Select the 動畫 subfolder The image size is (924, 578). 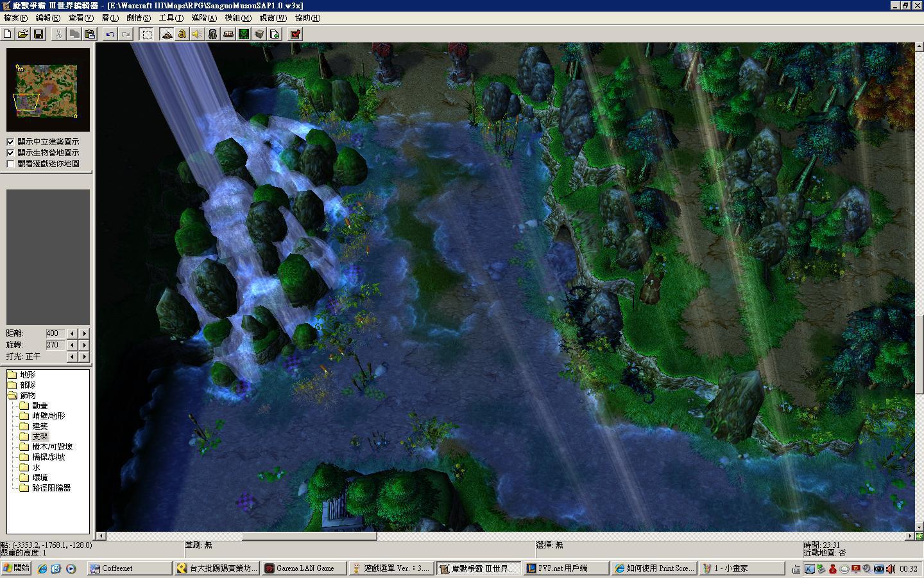(34, 406)
